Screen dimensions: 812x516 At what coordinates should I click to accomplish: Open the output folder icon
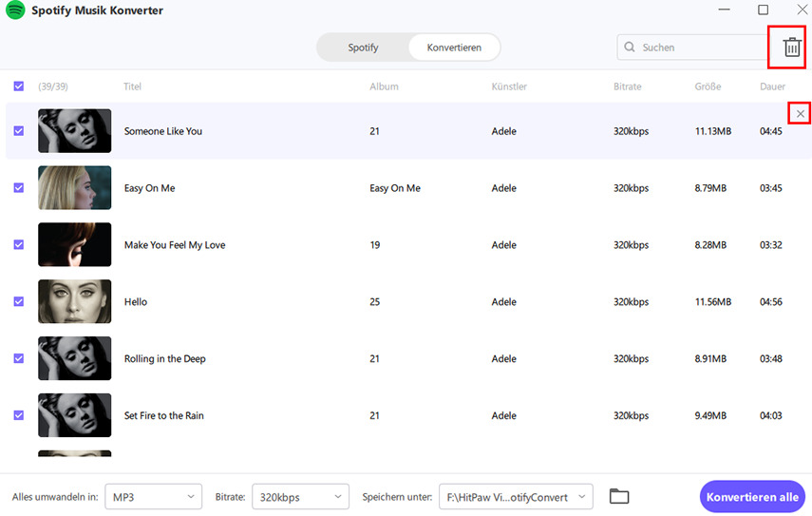coord(619,496)
